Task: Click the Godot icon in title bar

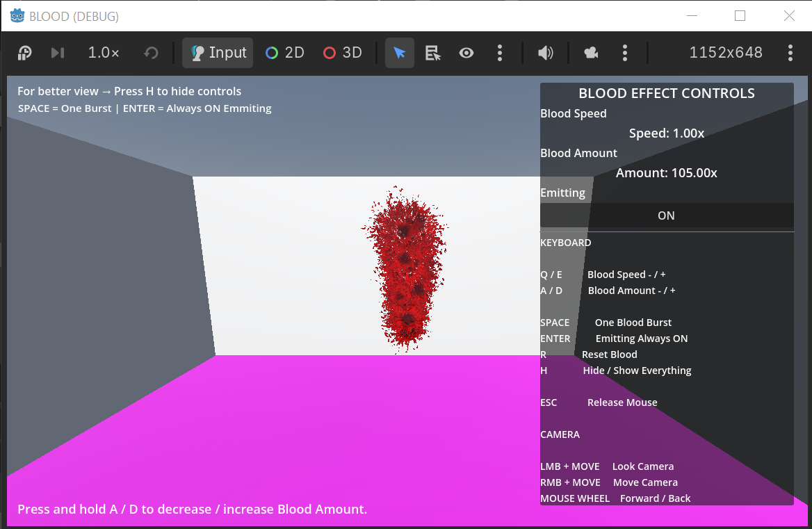Action: coord(17,16)
